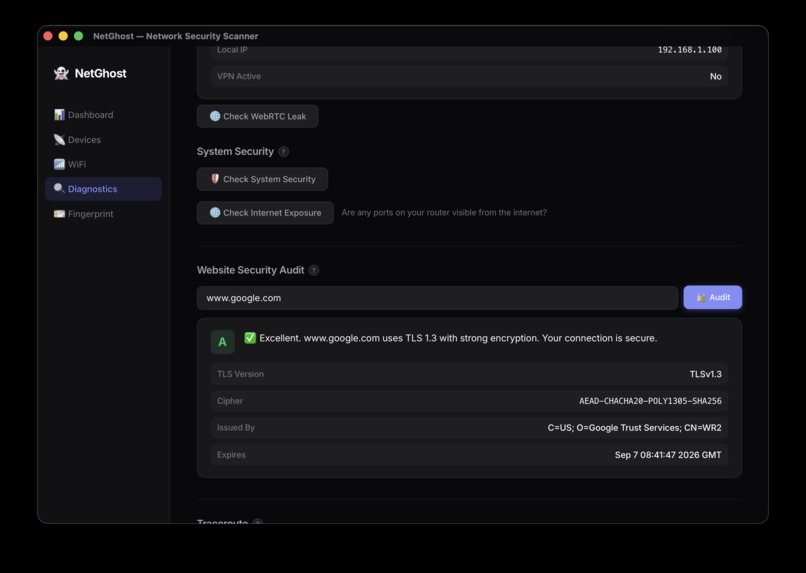Image resolution: width=806 pixels, height=573 pixels.
Task: Click the System Security heading
Action: click(235, 152)
